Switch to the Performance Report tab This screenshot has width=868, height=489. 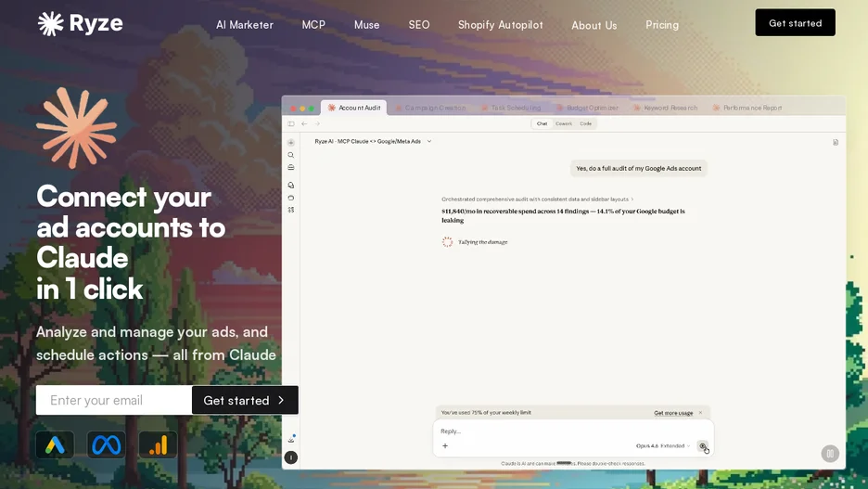tap(747, 108)
